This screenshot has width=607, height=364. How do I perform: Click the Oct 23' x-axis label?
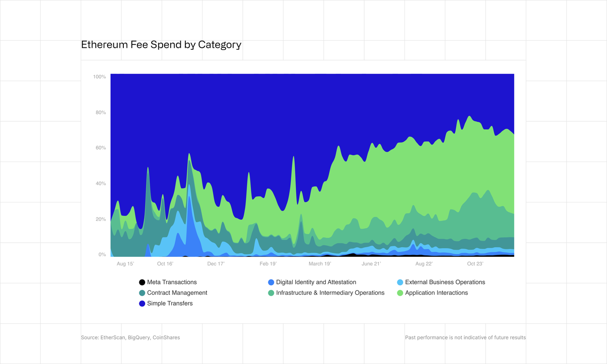click(x=475, y=264)
